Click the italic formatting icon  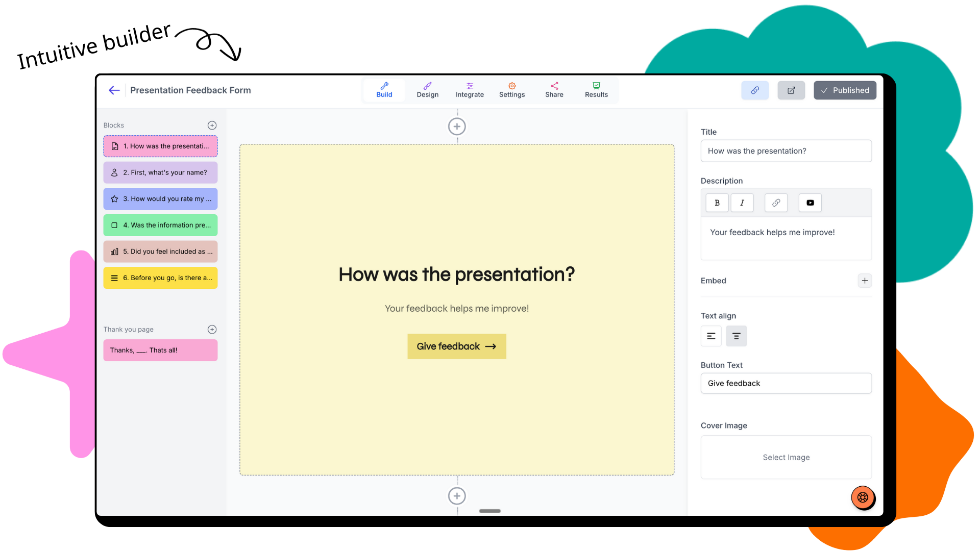click(743, 202)
